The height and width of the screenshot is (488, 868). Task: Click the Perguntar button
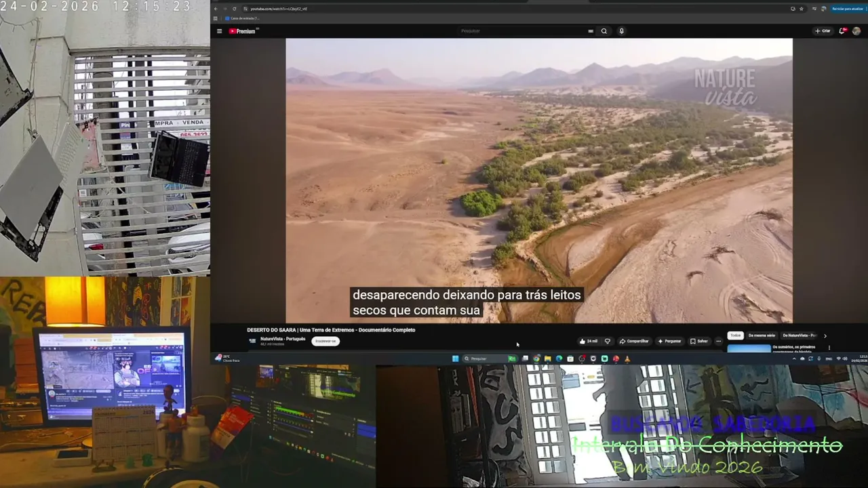pyautogui.click(x=669, y=341)
